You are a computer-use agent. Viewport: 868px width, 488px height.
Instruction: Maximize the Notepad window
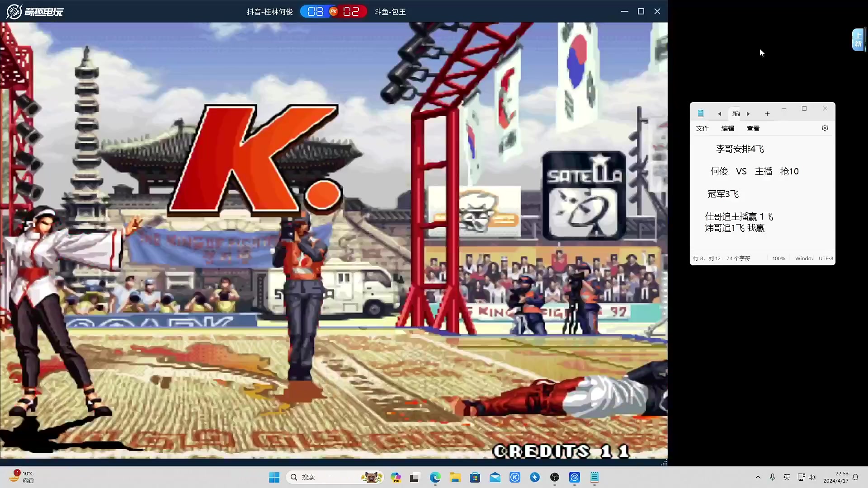click(804, 108)
